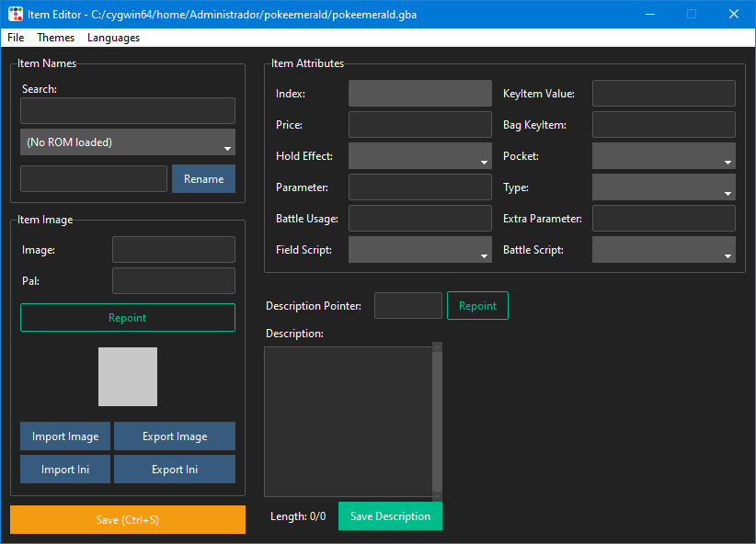This screenshot has width=756, height=544.
Task: Expand the Field Script dropdown
Action: [x=420, y=250]
